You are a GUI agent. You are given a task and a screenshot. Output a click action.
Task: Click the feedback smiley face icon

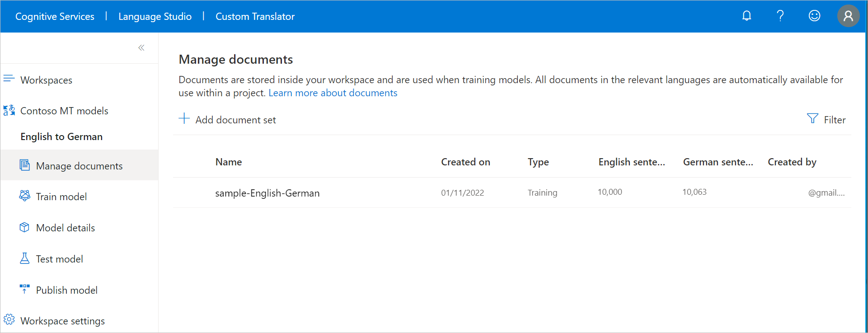pos(814,16)
